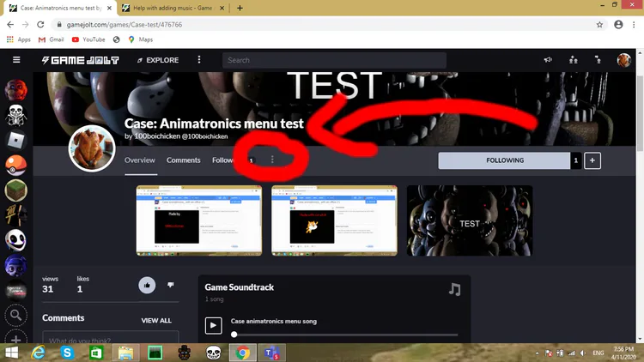The height and width of the screenshot is (362, 644).
Task: Open the three-dot menu beside Explore
Action: click(199, 60)
